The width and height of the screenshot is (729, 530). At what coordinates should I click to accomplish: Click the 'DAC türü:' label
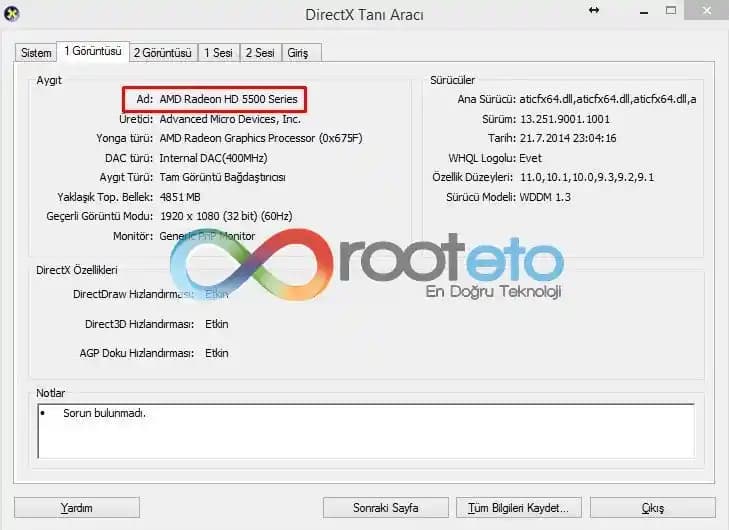[129, 158]
